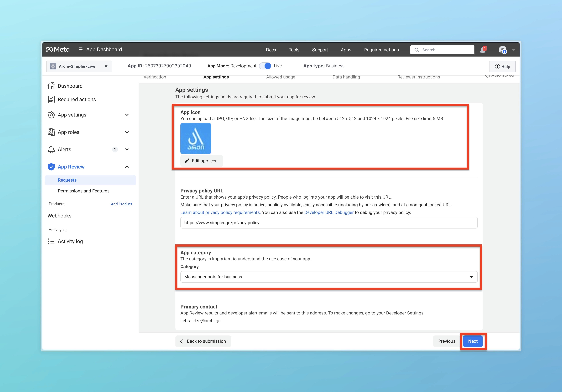Click the Dashboard home icon
The image size is (562, 392).
[51, 86]
